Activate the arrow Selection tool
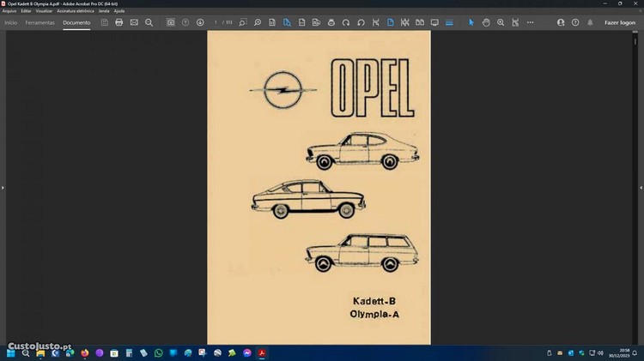Image resolution: width=644 pixels, height=361 pixels. pos(471,22)
